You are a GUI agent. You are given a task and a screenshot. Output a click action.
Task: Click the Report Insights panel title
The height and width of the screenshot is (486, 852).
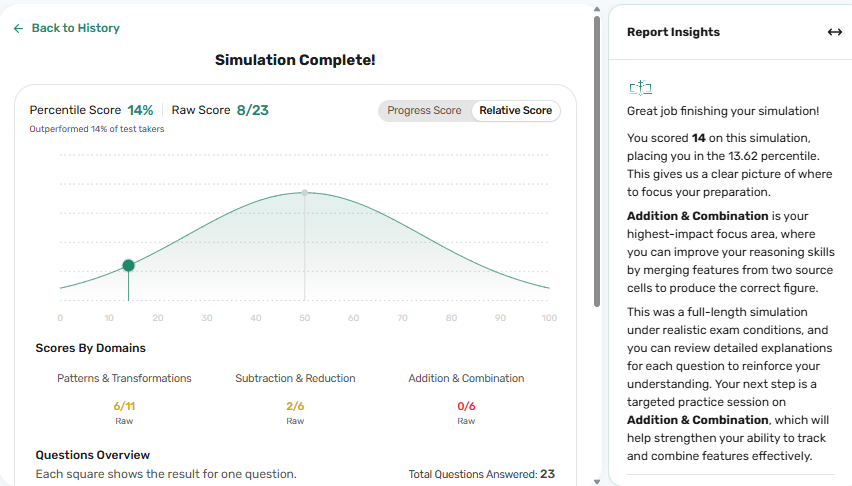(x=673, y=32)
